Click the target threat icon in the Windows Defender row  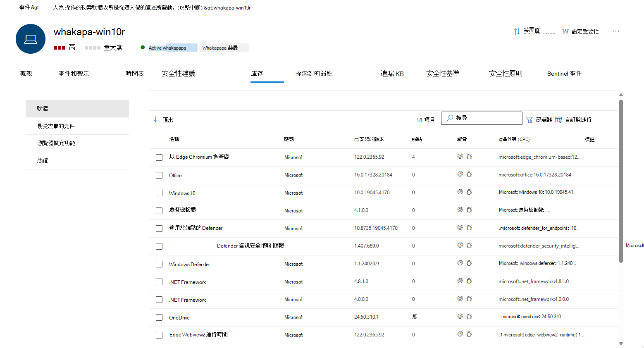point(460,263)
